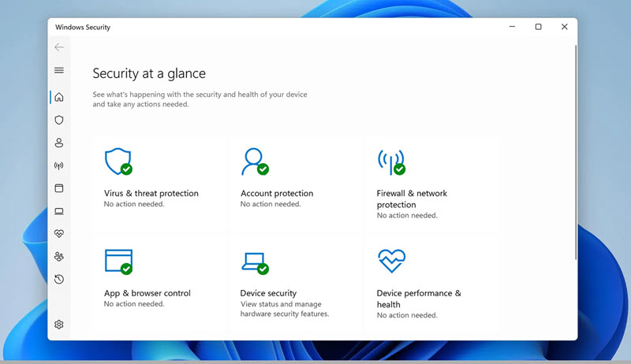Click the large Virus & threat shield icon
The height and width of the screenshot is (364, 631).
(118, 162)
